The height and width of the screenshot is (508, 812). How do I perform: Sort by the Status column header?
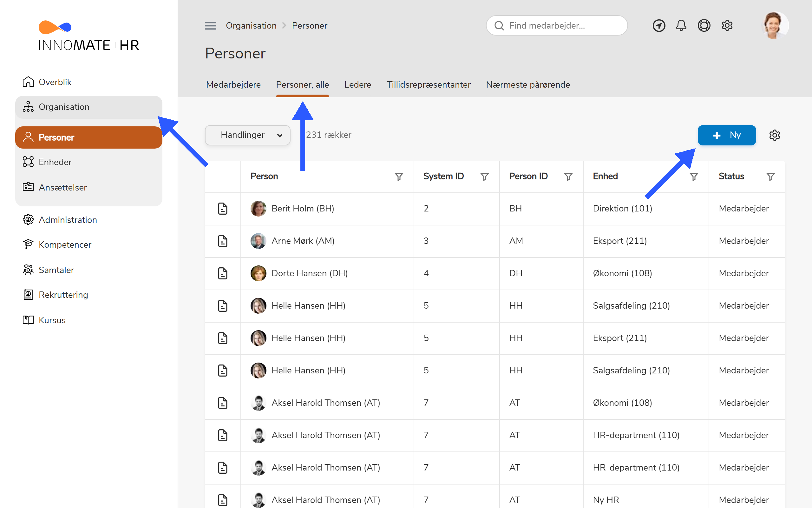click(731, 177)
